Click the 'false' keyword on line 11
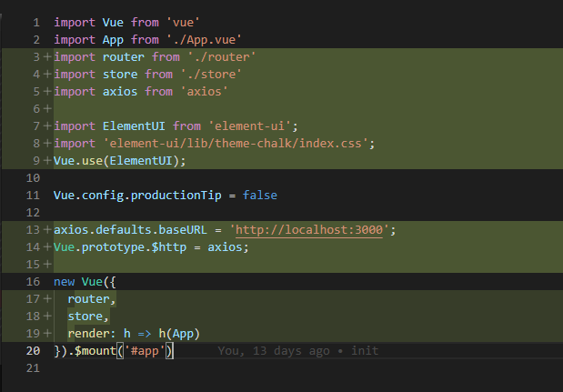The image size is (563, 392). click(x=259, y=196)
